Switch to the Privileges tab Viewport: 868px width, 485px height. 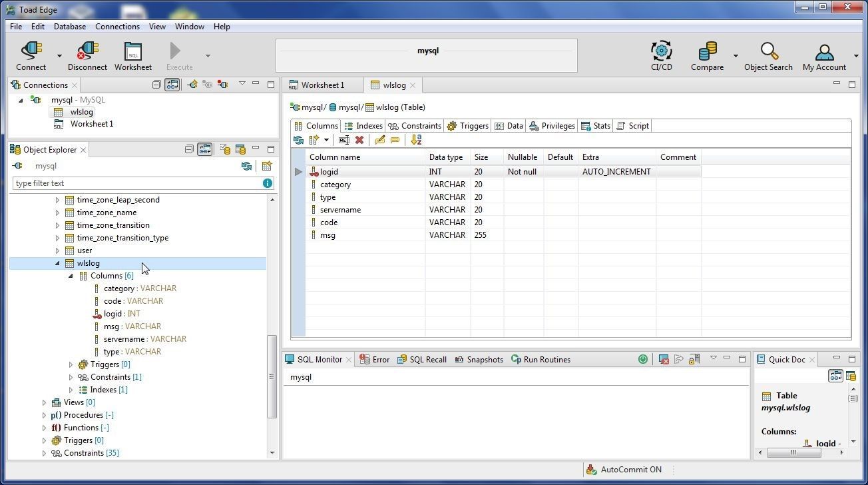(x=552, y=125)
